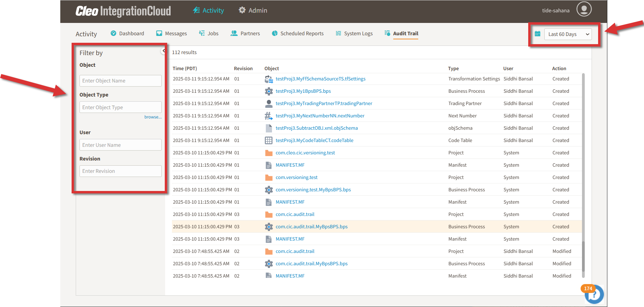Open testProj3.SubtractOBJ.xml.objSchema link
The image size is (644, 307).
317,128
